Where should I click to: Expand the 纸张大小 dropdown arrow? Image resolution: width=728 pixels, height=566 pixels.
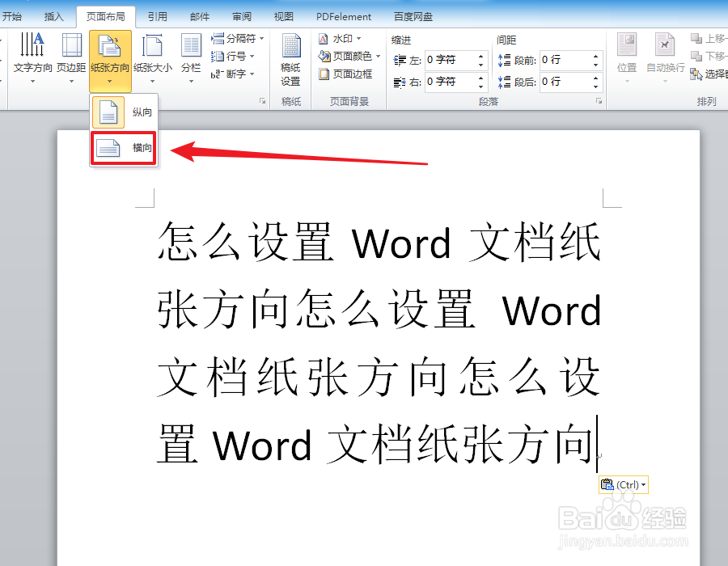[153, 82]
